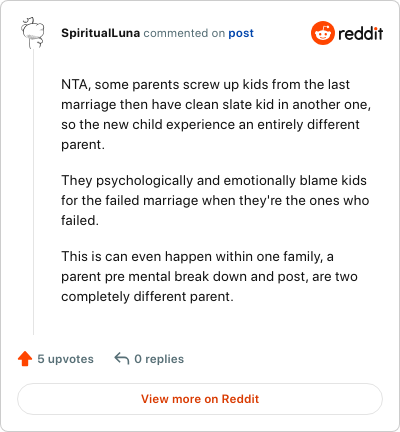Click the "commented on" text

coord(184,33)
